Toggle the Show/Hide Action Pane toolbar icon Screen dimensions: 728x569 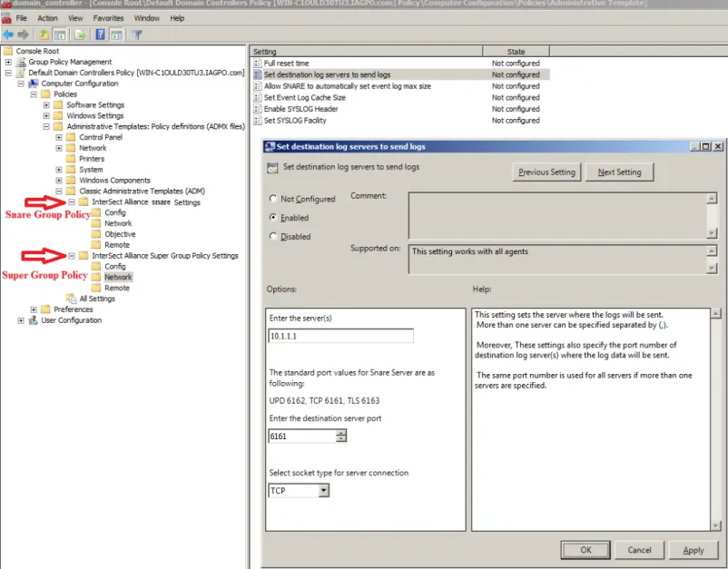click(116, 34)
